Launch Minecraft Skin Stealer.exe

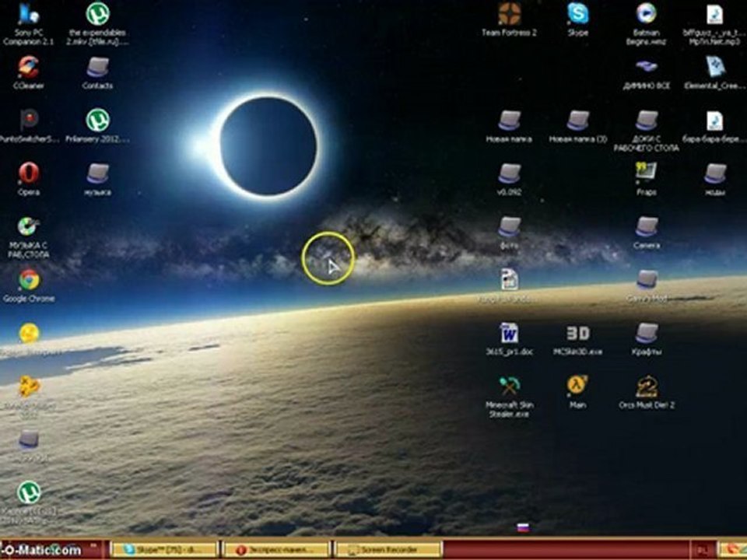tap(509, 387)
